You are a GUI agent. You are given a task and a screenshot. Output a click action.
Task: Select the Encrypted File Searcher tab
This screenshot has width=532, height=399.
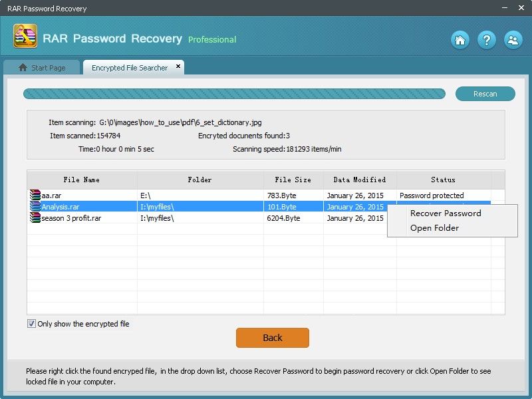pyautogui.click(x=134, y=68)
